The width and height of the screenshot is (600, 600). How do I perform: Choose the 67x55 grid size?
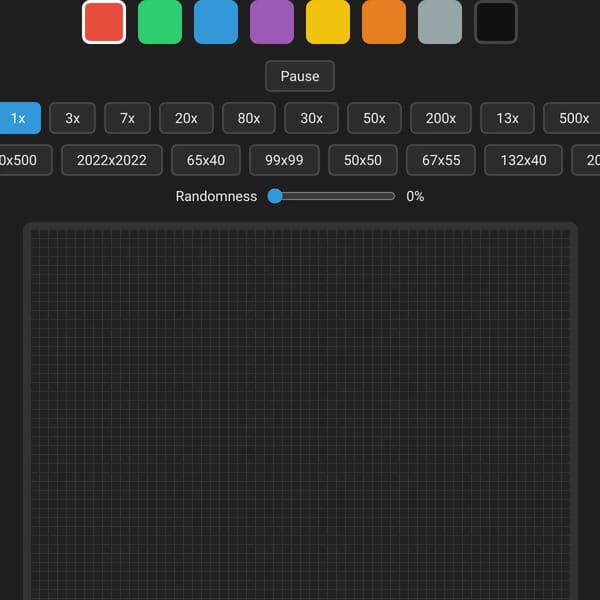point(441,160)
